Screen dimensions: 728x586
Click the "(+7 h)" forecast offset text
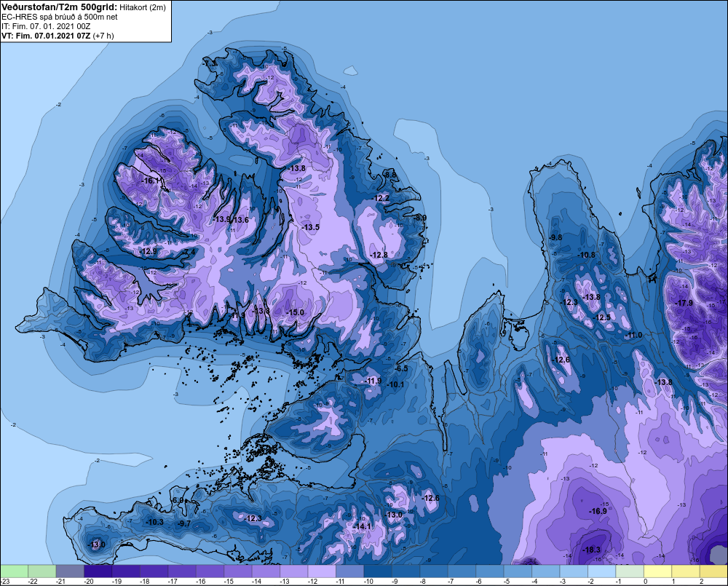point(103,36)
